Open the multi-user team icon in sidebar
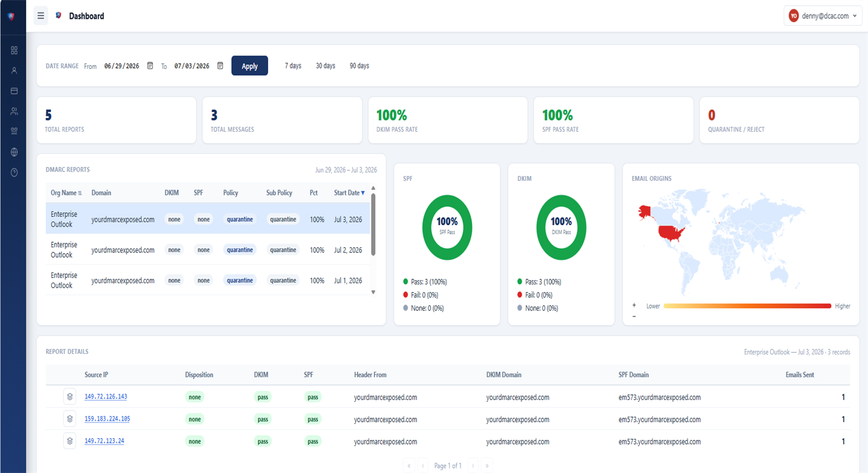This screenshot has width=868, height=473. point(14,111)
